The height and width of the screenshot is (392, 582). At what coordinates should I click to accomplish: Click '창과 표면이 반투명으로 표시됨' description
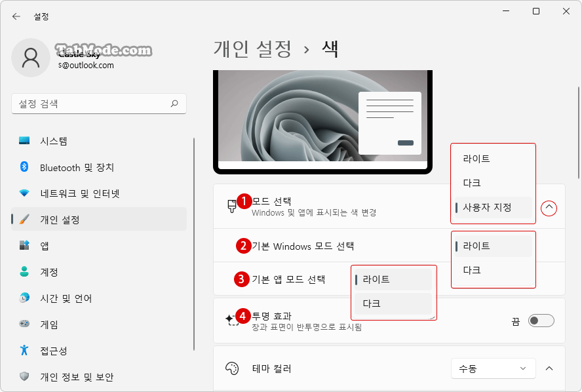pos(307,327)
